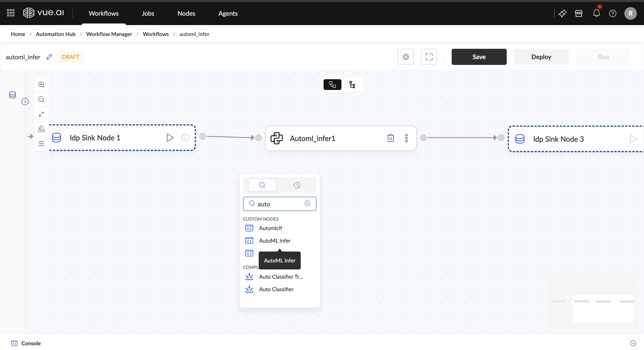Click fit-to-view expand arrows icon
644x350 pixels.
41,114
